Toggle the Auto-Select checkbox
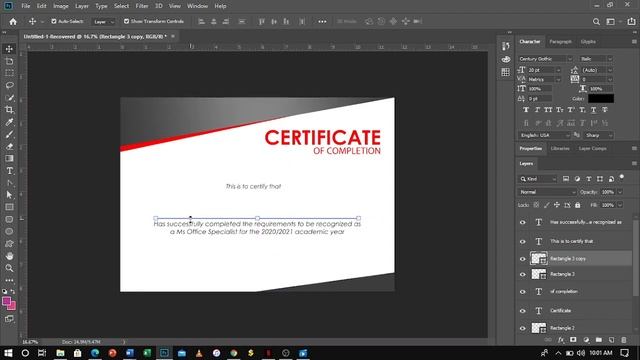This screenshot has height=360, width=640. (x=53, y=21)
